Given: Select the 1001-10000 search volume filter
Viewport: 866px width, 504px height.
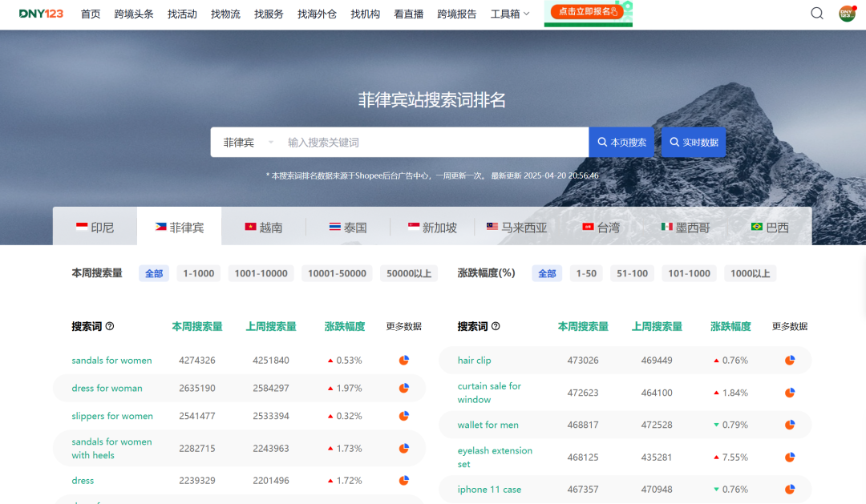Looking at the screenshot, I should tap(261, 272).
